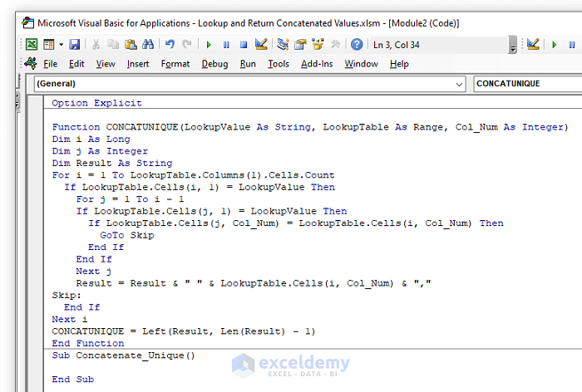Click the Copy icon

pyautogui.click(x=113, y=45)
